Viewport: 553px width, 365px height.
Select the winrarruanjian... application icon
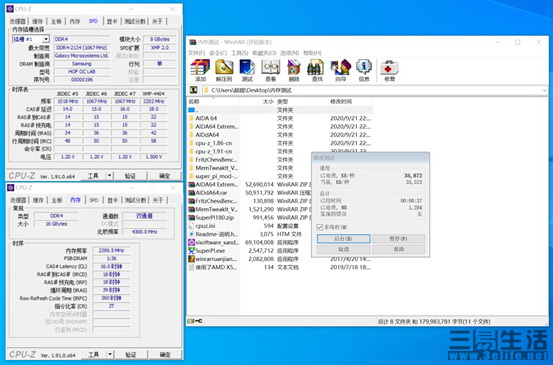(x=192, y=259)
